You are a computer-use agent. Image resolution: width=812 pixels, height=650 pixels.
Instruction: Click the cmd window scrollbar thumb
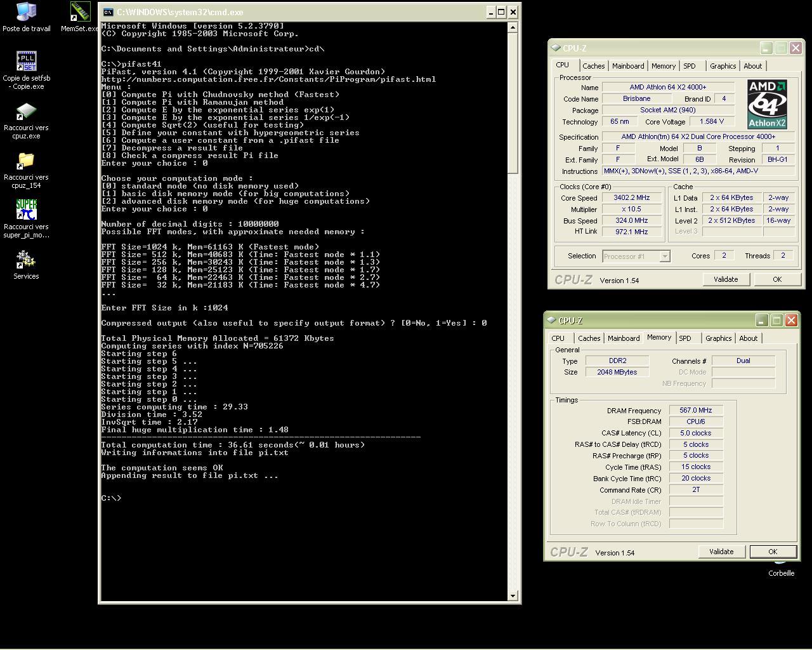pos(513,103)
